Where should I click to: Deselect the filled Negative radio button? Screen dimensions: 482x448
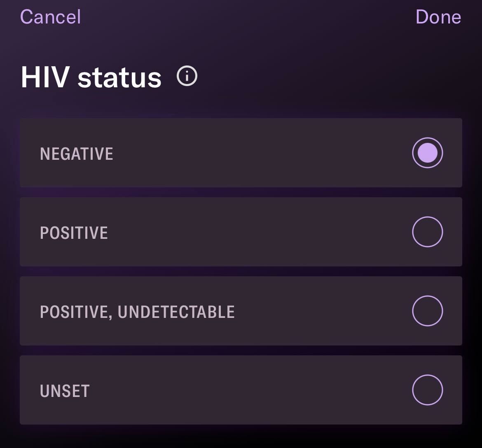(x=427, y=153)
